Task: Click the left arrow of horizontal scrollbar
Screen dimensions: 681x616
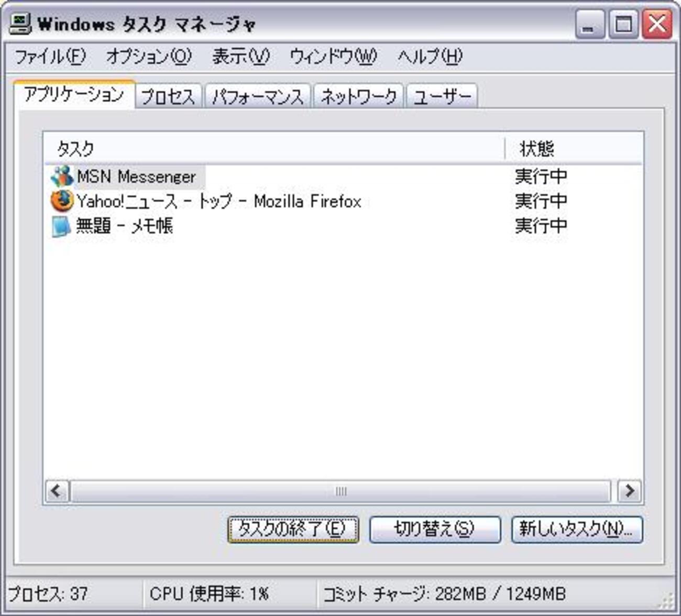Action: [x=57, y=491]
